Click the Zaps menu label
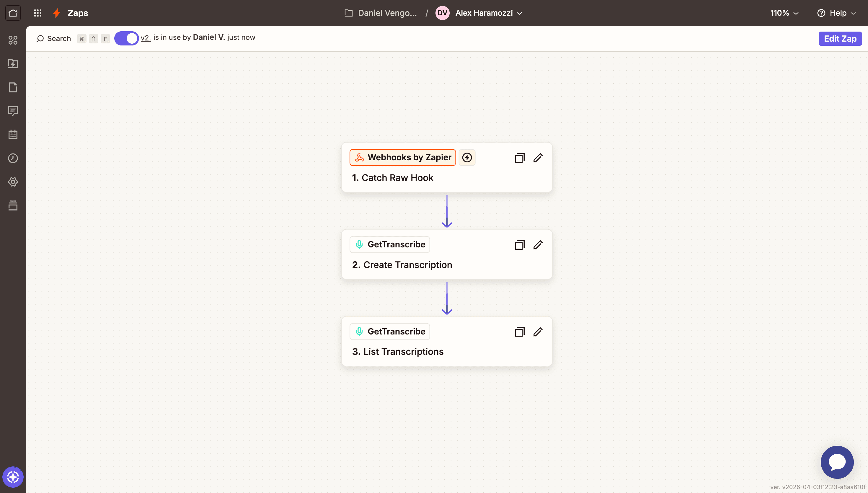The image size is (868, 493). pyautogui.click(x=78, y=13)
